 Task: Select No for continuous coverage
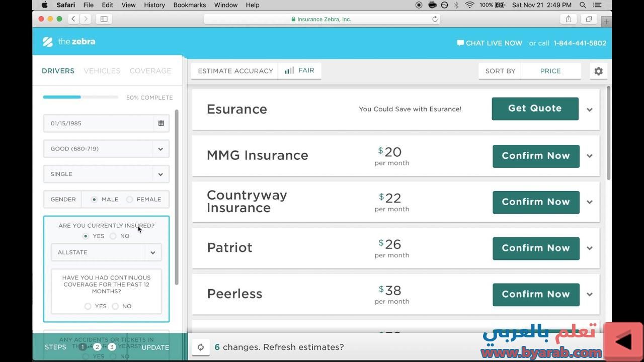[x=115, y=306]
